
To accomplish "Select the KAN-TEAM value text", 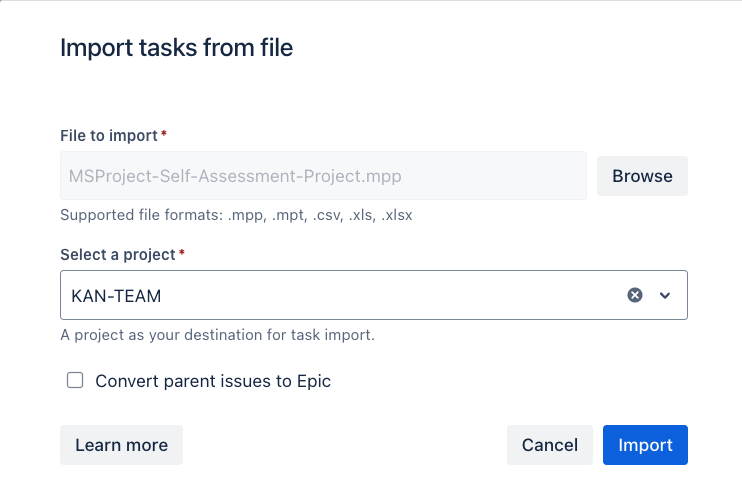I will coord(116,296).
